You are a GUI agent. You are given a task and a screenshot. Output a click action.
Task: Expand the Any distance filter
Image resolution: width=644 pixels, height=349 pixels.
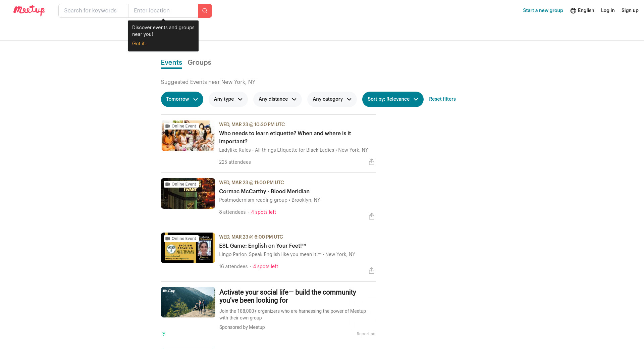tap(277, 99)
